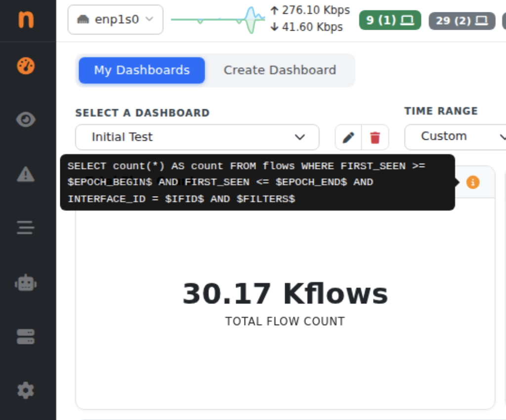The width and height of the screenshot is (506, 420).
Task: Open the Alerts warning triangle icon
Action: pos(26,174)
